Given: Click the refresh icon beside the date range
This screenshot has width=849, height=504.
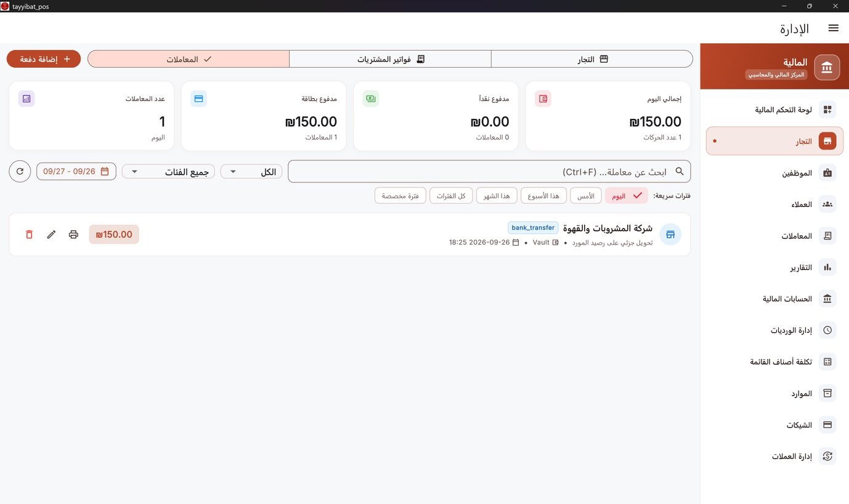Looking at the screenshot, I should point(20,171).
